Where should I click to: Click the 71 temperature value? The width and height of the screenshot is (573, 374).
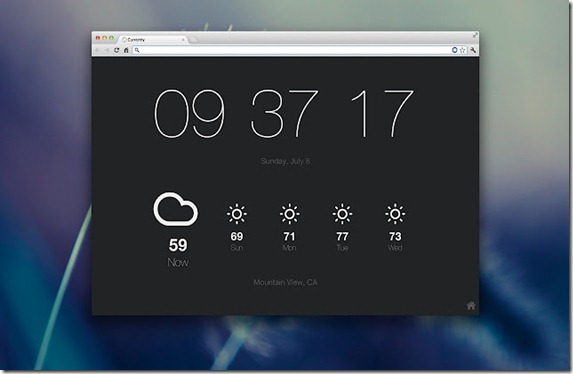[x=289, y=237]
